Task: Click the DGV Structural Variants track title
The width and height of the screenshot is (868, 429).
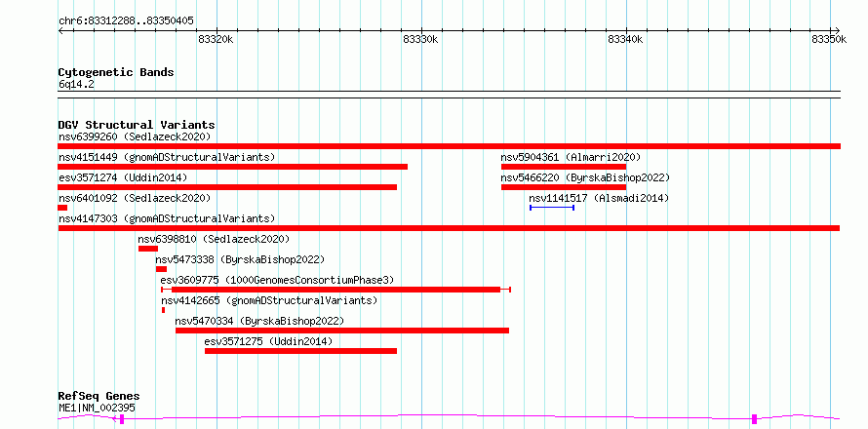Action: click(x=137, y=125)
